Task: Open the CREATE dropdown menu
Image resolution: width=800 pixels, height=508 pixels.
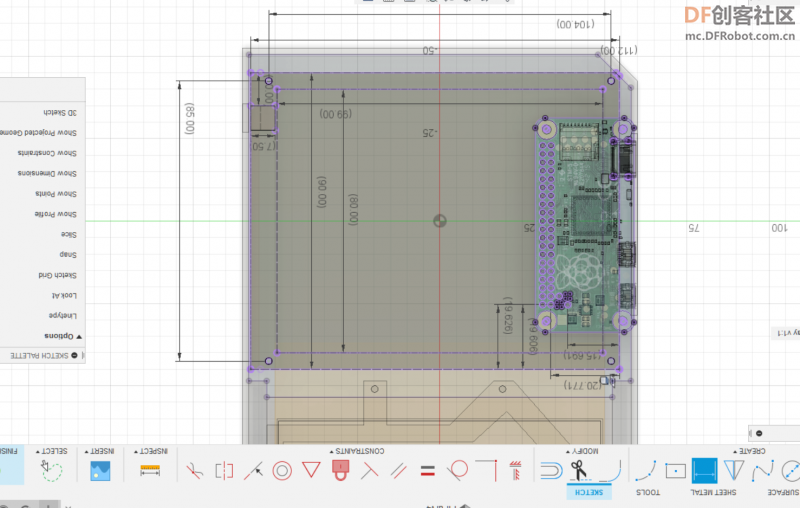Action: [x=749, y=451]
